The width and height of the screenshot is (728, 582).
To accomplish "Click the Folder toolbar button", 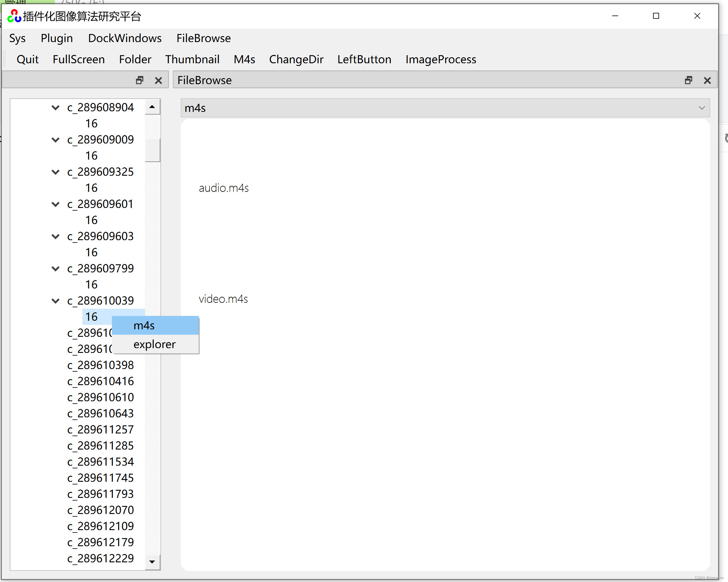I will pos(135,59).
